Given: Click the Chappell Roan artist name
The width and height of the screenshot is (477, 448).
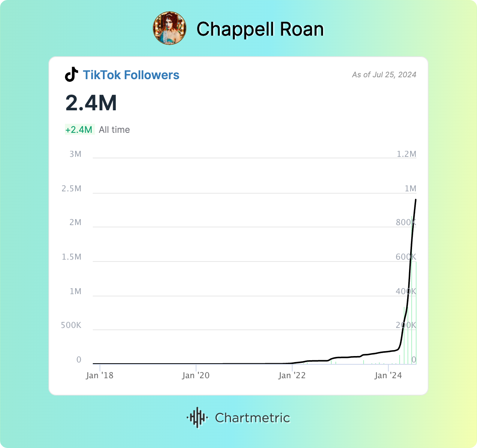Looking at the screenshot, I should [260, 29].
